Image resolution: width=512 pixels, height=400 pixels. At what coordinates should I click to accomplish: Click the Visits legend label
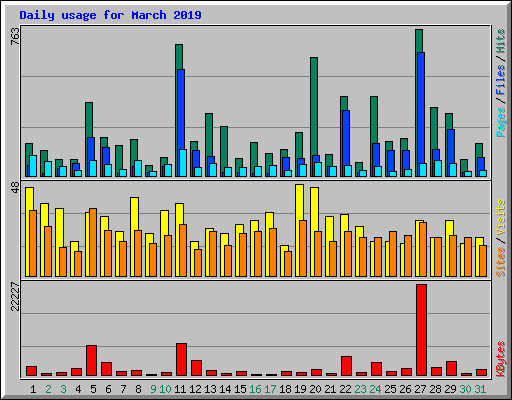[500, 218]
